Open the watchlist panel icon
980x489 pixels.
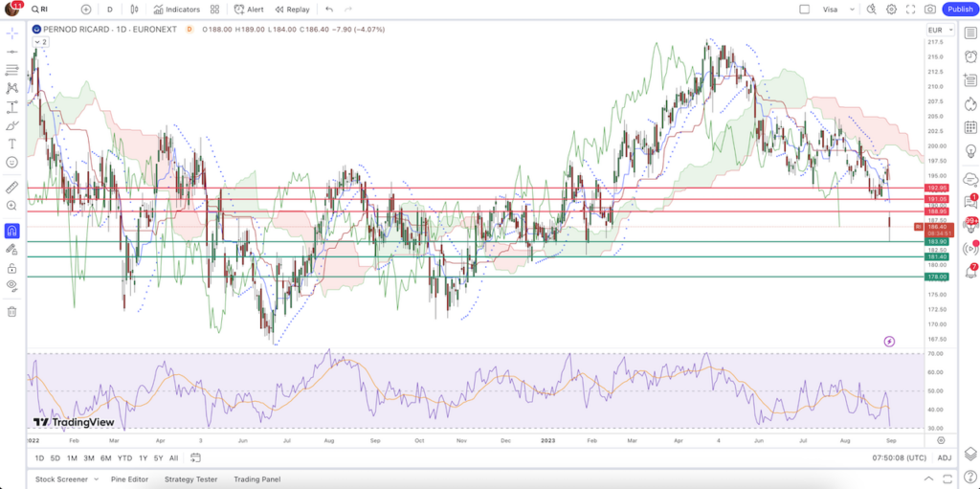(x=969, y=33)
